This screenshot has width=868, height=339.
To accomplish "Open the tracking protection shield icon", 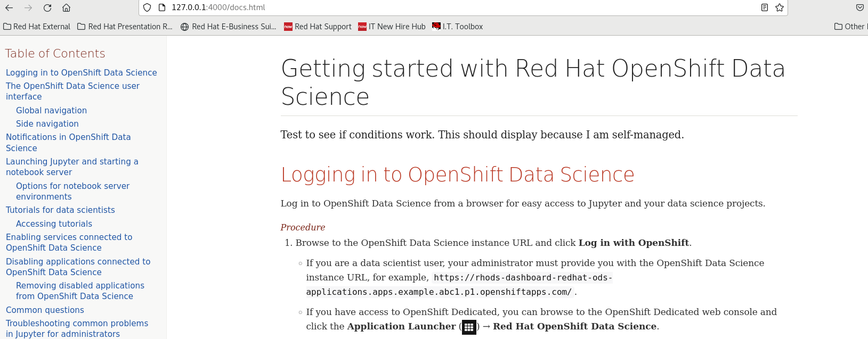I will 148,7.
